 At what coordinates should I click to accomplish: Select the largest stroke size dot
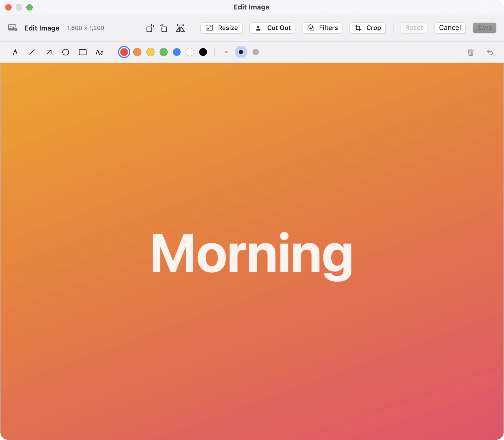point(256,52)
